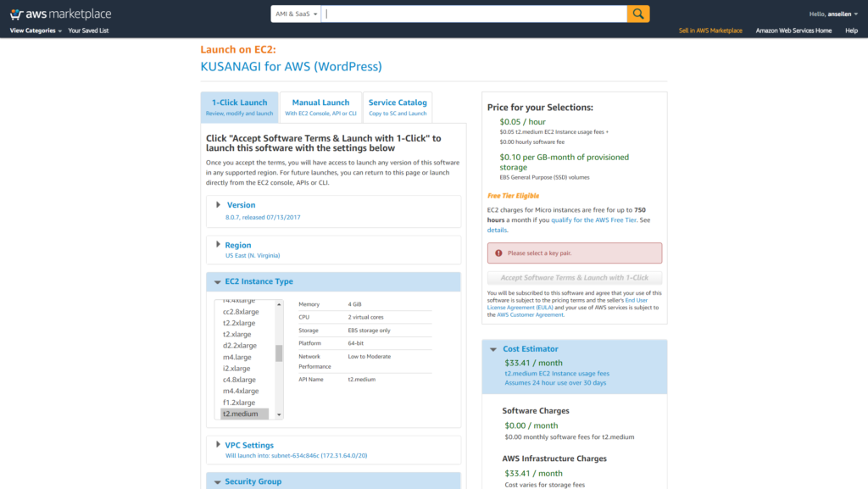Click the Free Tier Eligible label

(513, 196)
